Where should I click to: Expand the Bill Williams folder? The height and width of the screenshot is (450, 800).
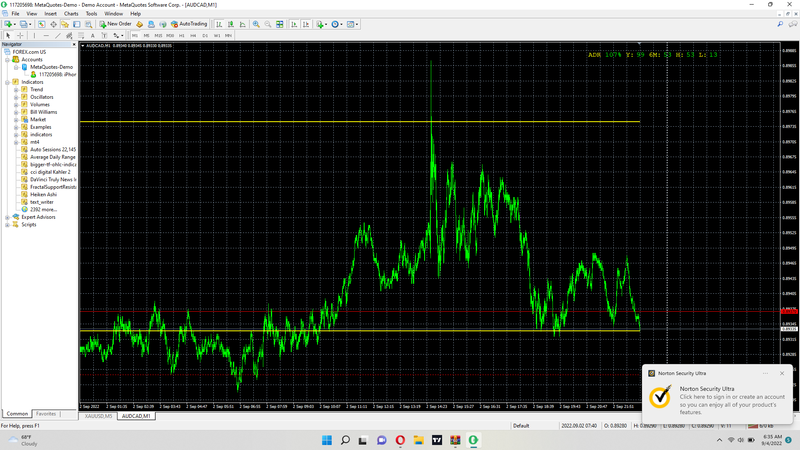(x=16, y=112)
